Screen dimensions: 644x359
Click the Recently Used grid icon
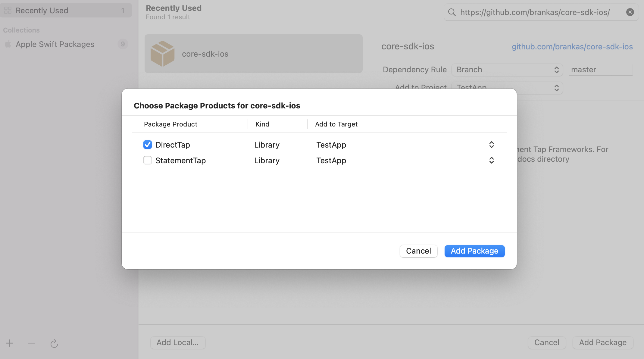click(x=8, y=11)
